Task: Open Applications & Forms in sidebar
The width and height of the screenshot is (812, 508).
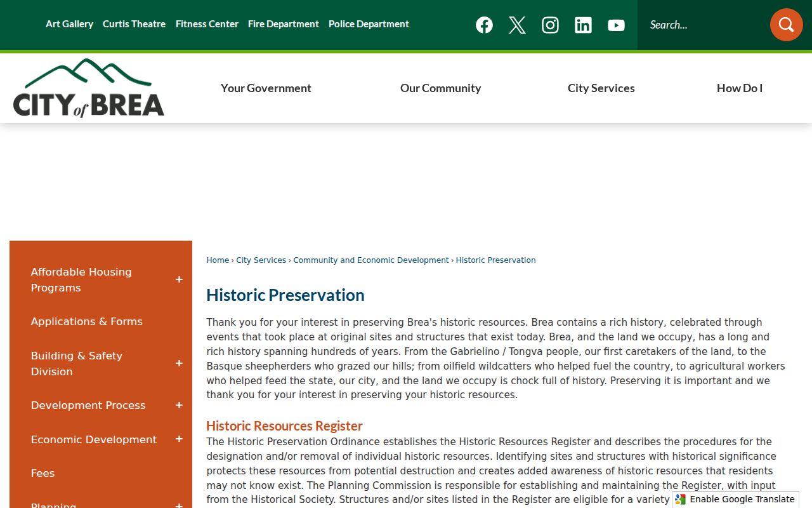Action: pyautogui.click(x=87, y=321)
